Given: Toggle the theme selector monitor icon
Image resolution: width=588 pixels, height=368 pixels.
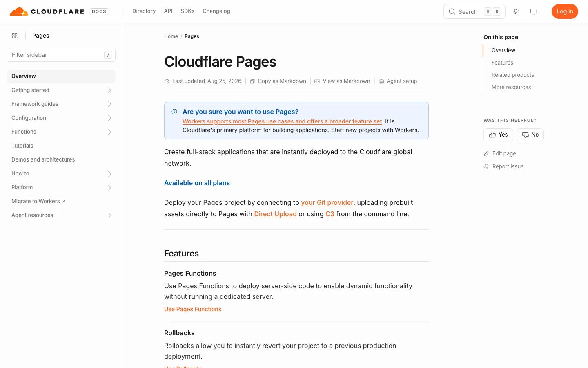Looking at the screenshot, I should (x=533, y=11).
